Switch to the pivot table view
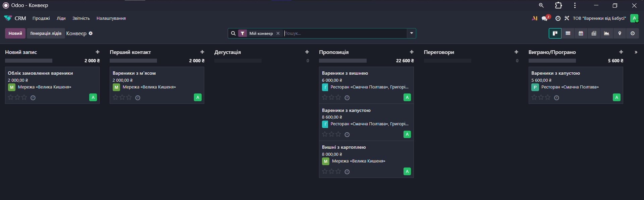Image resolution: width=644 pixels, height=200 pixels. click(x=594, y=34)
